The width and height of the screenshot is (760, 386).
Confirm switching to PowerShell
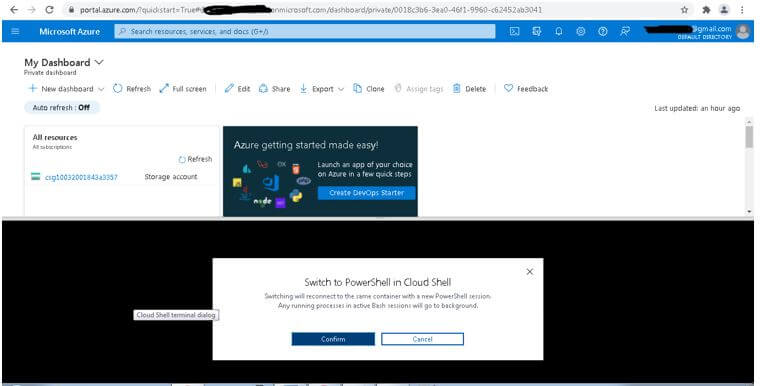[333, 339]
